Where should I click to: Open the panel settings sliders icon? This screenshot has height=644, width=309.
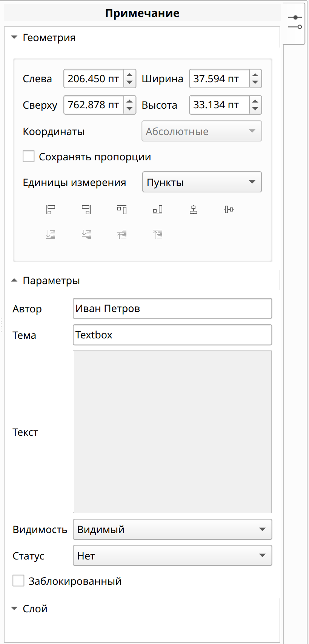(295, 22)
